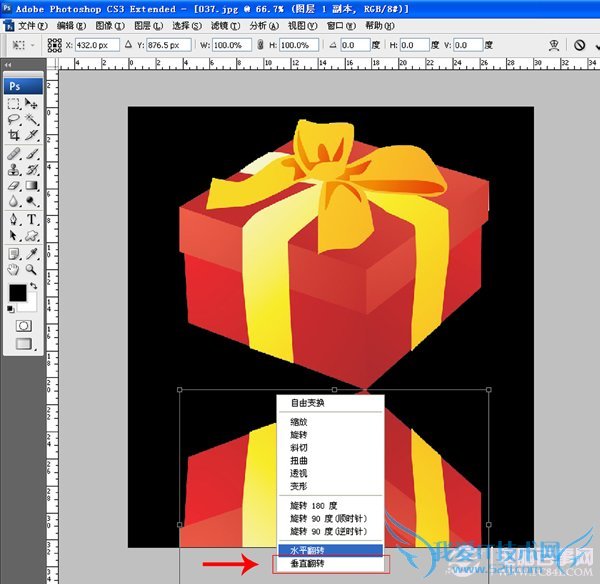
Task: Collapse the toolbox using double-arrow
Action: pyautogui.click(x=8, y=65)
